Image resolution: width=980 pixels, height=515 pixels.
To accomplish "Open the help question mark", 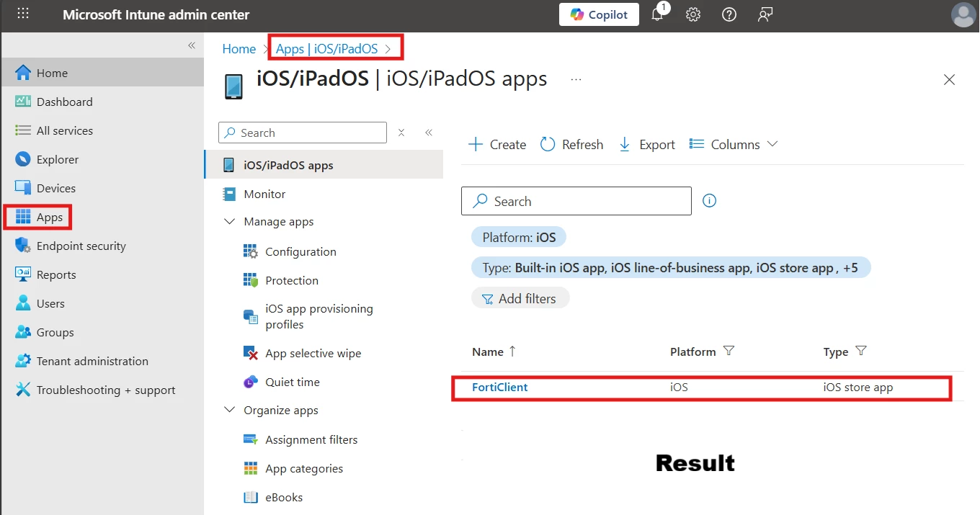I will tap(729, 14).
